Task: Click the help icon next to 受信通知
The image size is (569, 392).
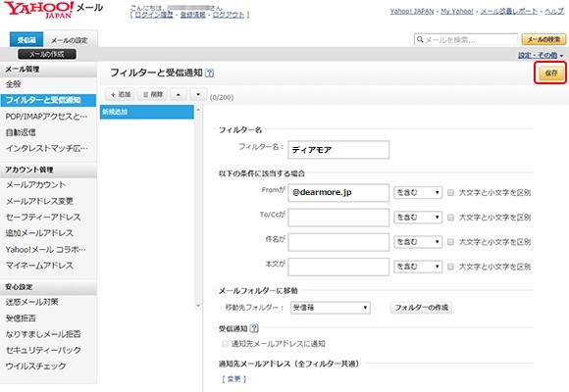Action: click(x=254, y=328)
